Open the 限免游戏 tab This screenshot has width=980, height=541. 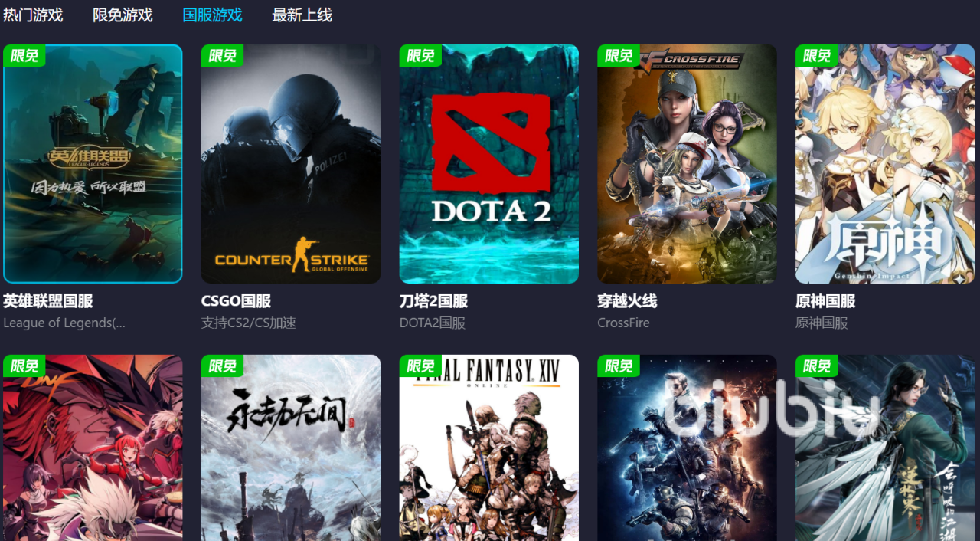pyautogui.click(x=122, y=15)
